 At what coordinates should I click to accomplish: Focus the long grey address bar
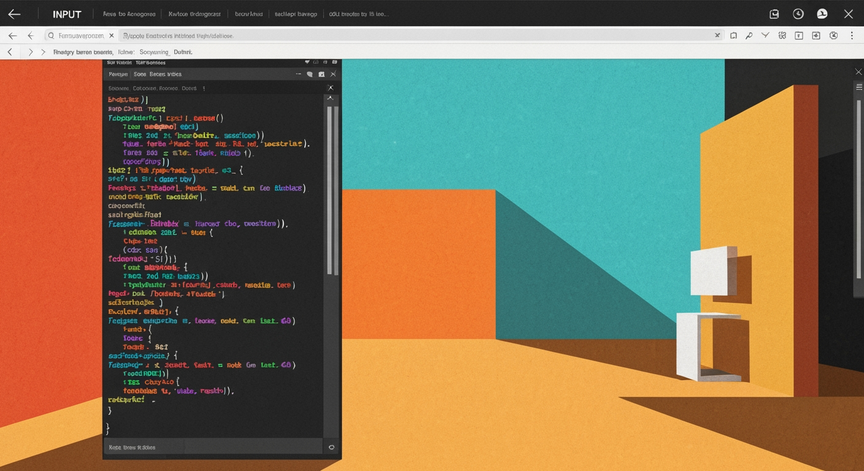tap(421, 35)
